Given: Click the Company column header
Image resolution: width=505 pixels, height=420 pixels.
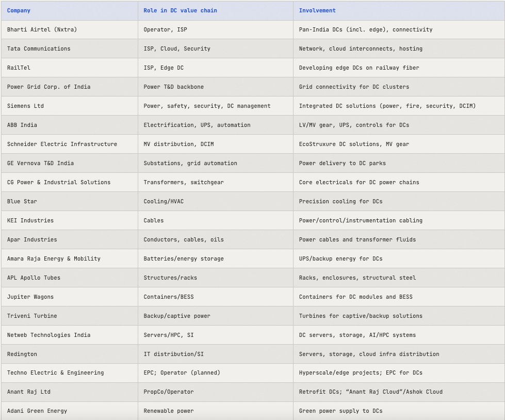Looking at the screenshot, I should coord(19,10).
